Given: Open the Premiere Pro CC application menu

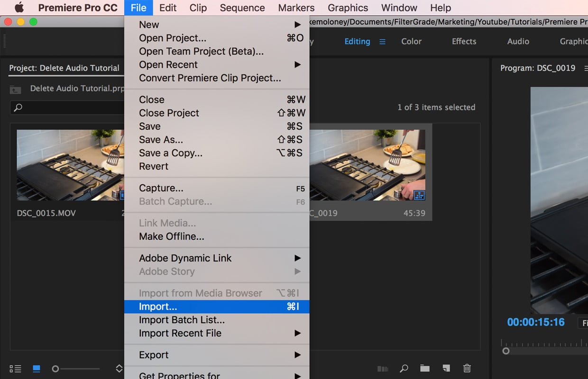Looking at the screenshot, I should pos(78,8).
